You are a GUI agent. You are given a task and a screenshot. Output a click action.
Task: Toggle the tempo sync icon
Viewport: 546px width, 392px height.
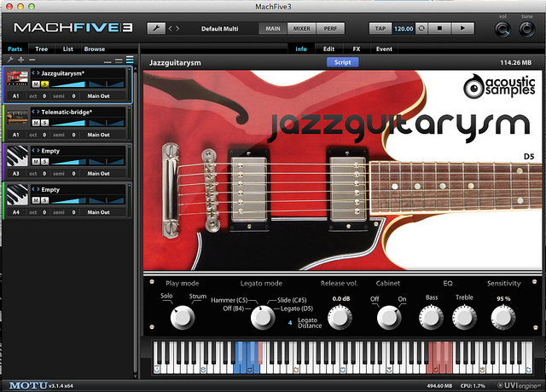pos(421,28)
